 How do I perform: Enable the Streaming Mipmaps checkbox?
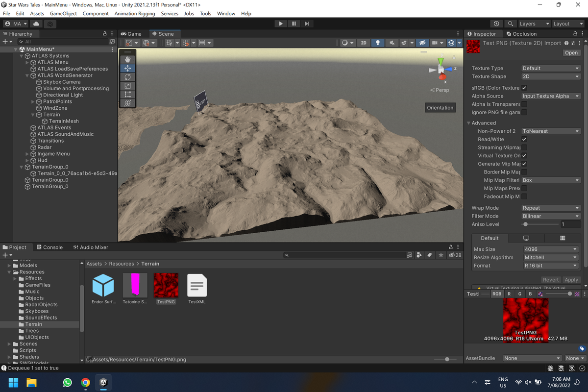524,147
